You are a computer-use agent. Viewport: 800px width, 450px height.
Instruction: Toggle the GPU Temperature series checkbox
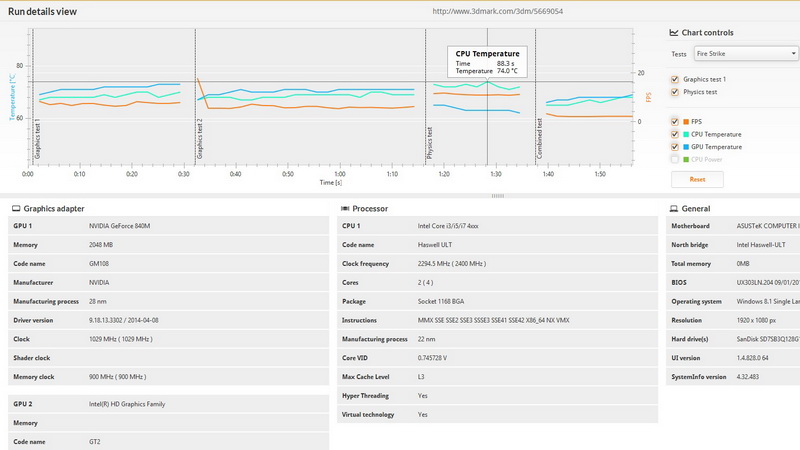click(x=674, y=147)
